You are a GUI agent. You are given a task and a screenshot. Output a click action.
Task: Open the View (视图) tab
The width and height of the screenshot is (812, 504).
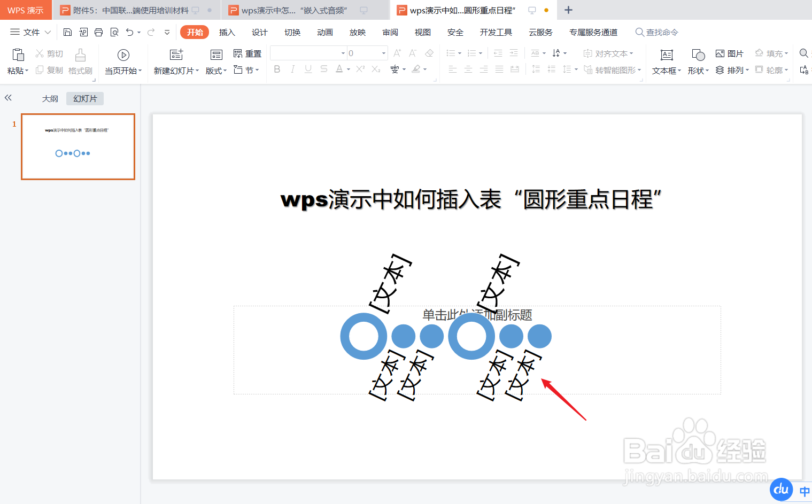pos(423,32)
